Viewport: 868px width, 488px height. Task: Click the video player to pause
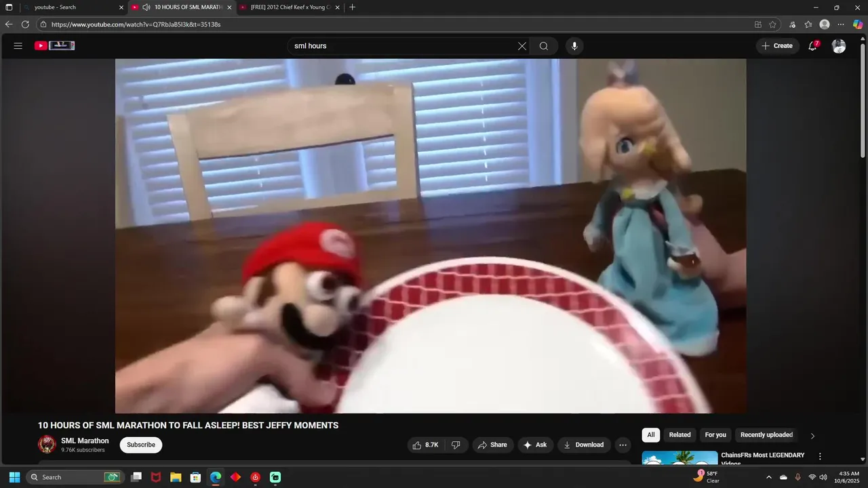click(431, 236)
